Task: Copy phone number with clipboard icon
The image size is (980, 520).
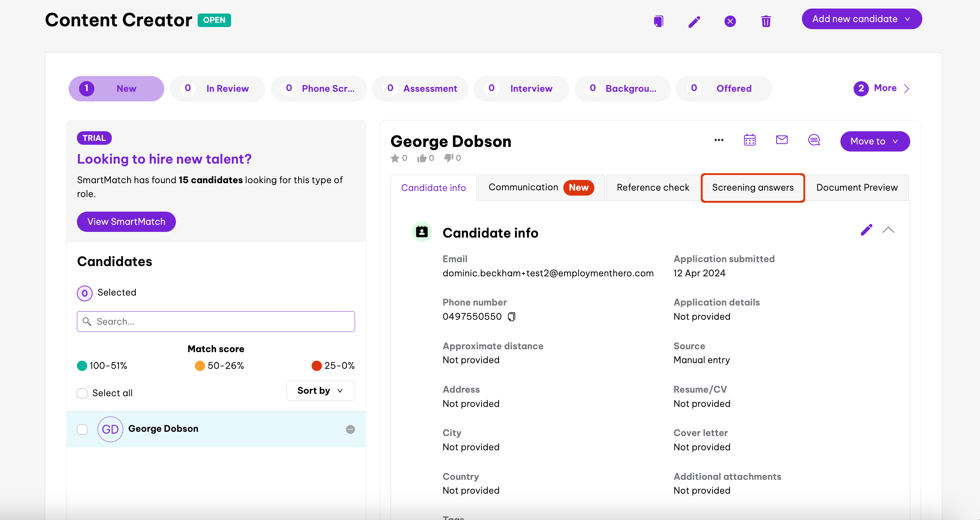Action: pos(512,317)
